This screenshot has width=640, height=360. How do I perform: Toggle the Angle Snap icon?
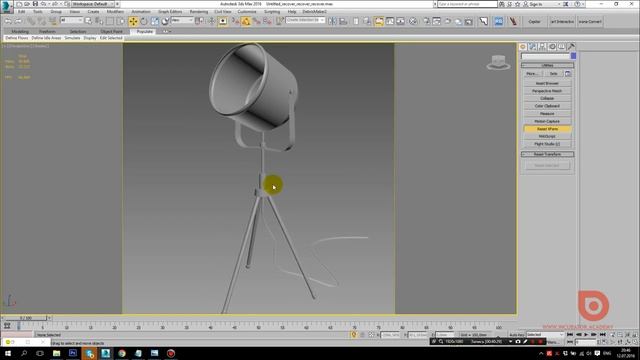[246, 21]
